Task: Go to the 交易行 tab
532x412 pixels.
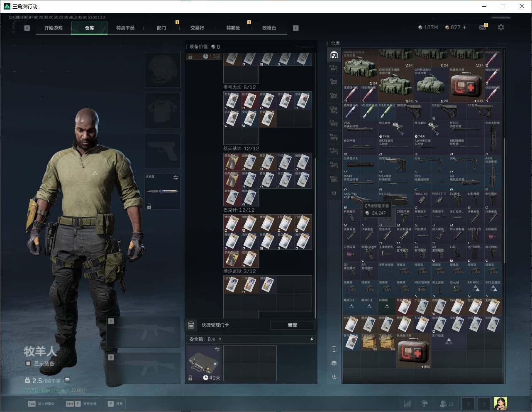Action: tap(197, 28)
